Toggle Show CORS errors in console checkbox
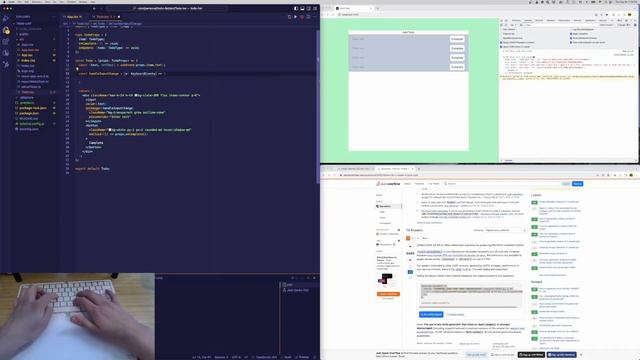This screenshot has width=640, height=360. [502, 47]
